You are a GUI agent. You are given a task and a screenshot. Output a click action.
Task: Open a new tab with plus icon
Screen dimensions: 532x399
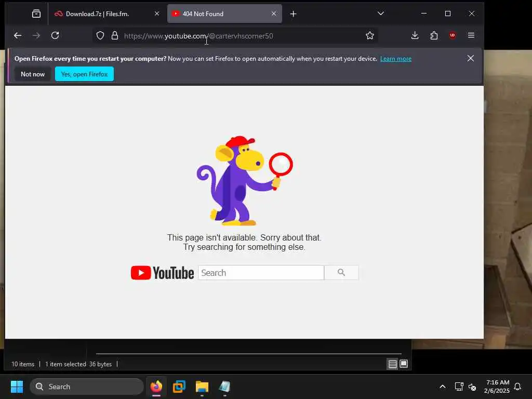294,14
